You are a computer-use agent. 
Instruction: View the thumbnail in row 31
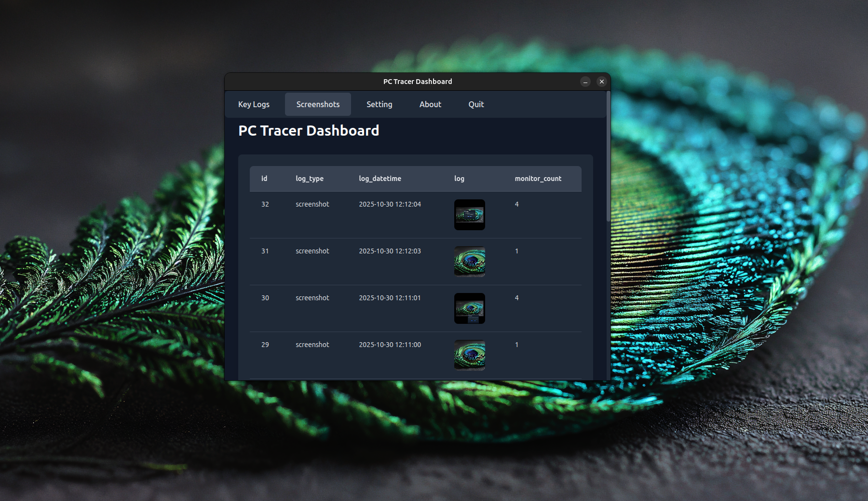coord(469,262)
